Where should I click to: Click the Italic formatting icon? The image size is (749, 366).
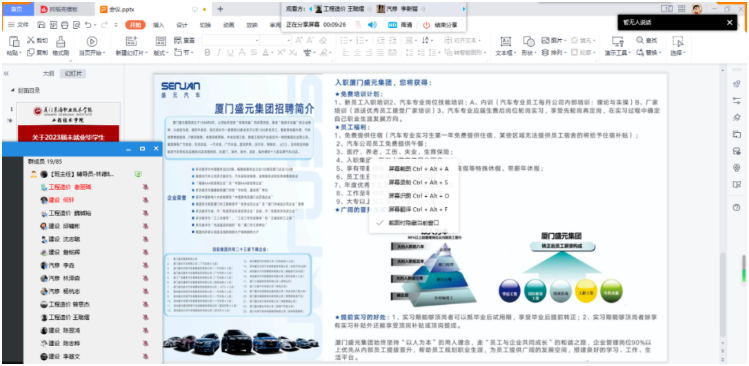click(219, 53)
